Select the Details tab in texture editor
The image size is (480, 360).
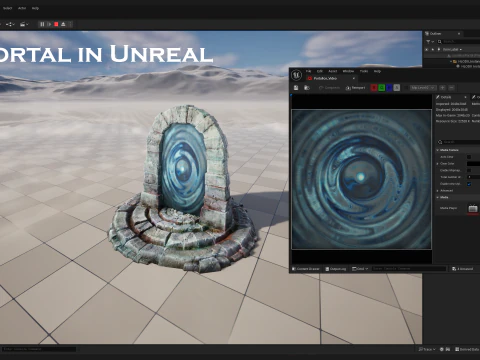pos(447,97)
